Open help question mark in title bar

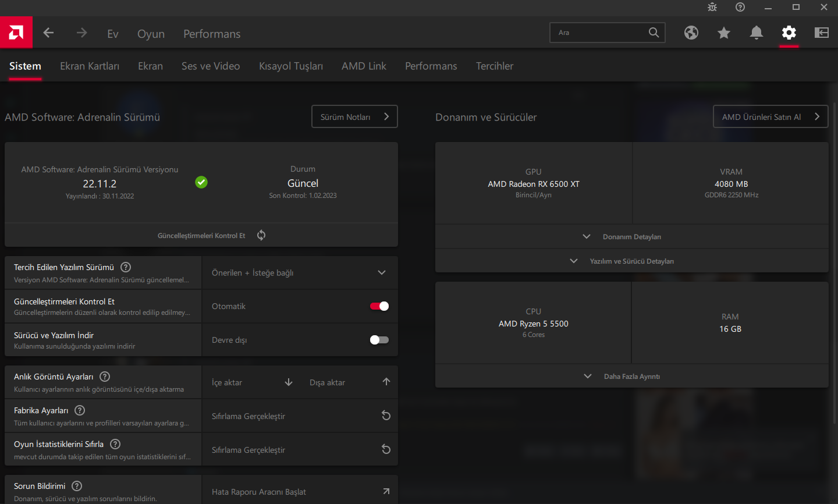coord(740,7)
